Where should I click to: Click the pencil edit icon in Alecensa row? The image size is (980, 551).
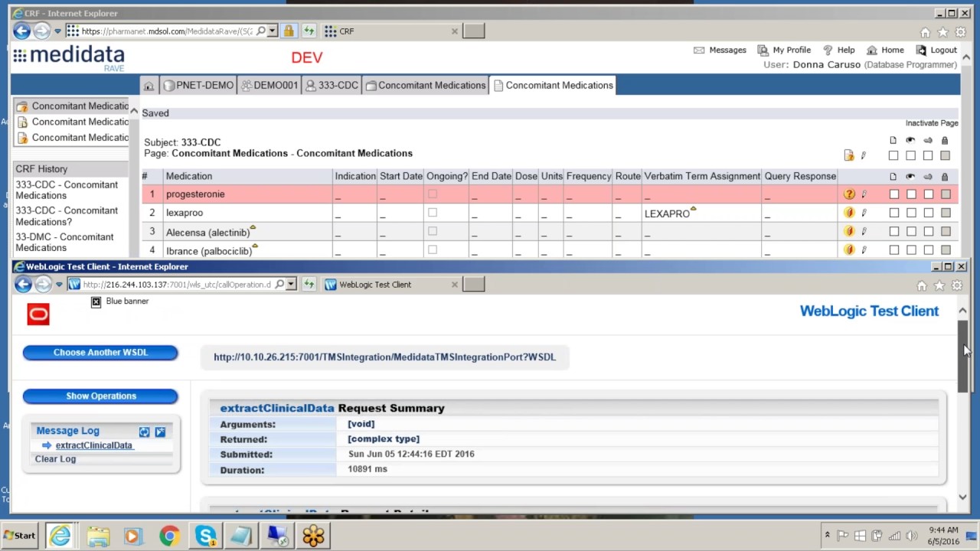pos(864,231)
